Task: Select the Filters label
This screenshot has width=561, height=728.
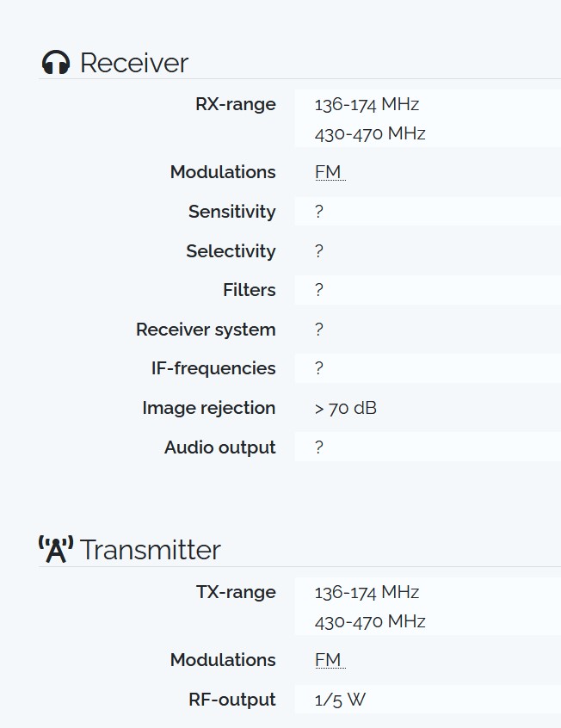Action: point(250,290)
